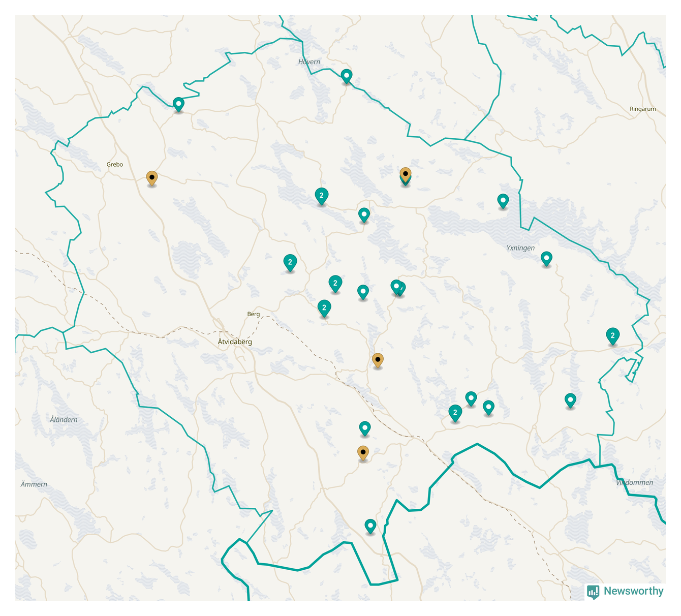The image size is (681, 616).
Task: Select the westernmost "2" cluster marker
Action: (x=290, y=262)
